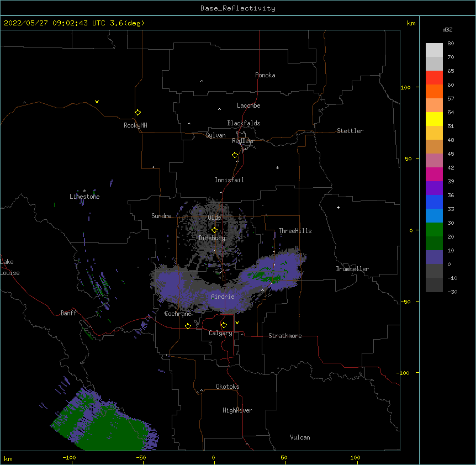Click the white asterisk above Limestone label
This screenshot has width=476, height=465.
pos(84,191)
